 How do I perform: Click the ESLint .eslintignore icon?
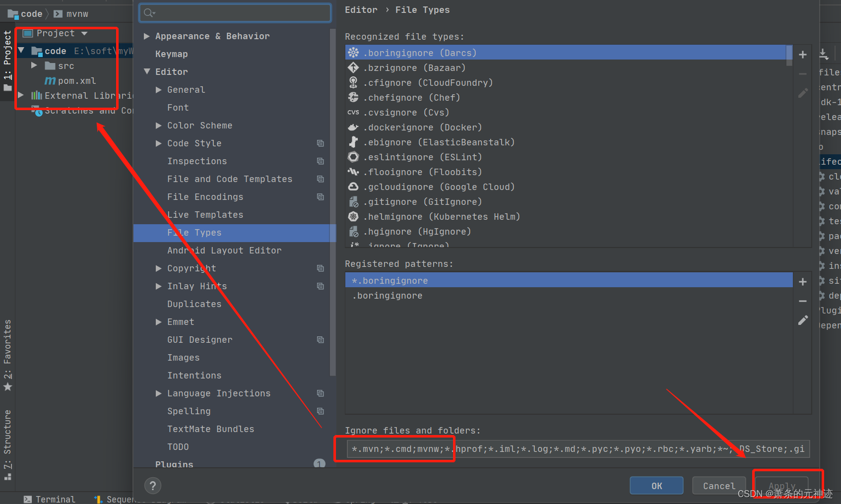[x=353, y=157]
